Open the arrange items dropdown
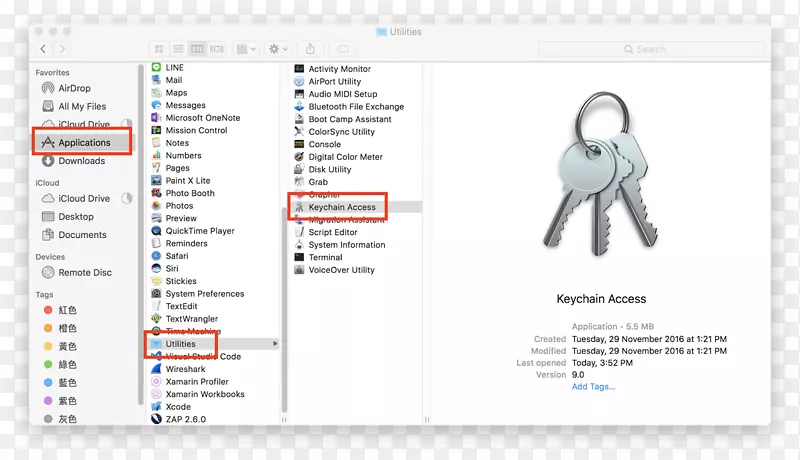The image size is (800, 460). click(x=246, y=49)
